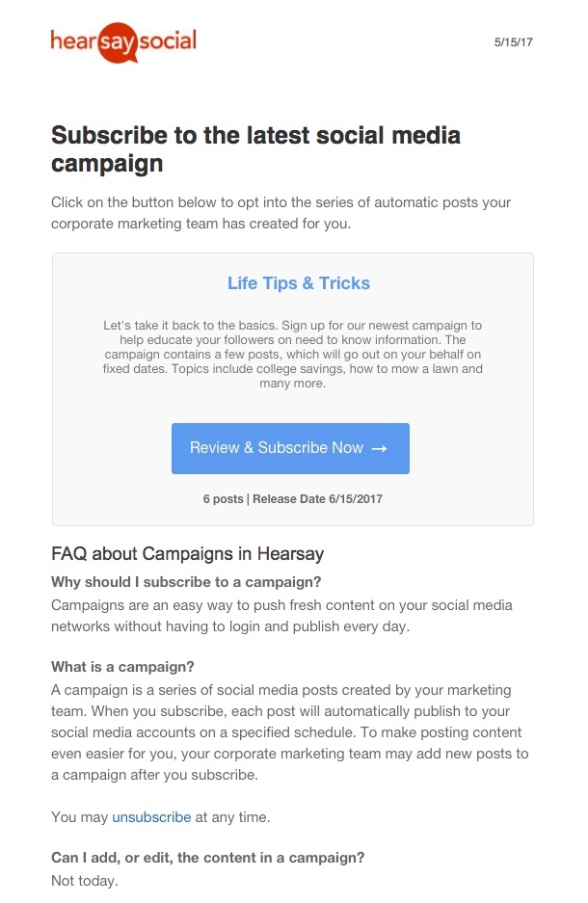Click the word 'social' in the logo
Screen dimensions: 588x903
tap(168, 40)
